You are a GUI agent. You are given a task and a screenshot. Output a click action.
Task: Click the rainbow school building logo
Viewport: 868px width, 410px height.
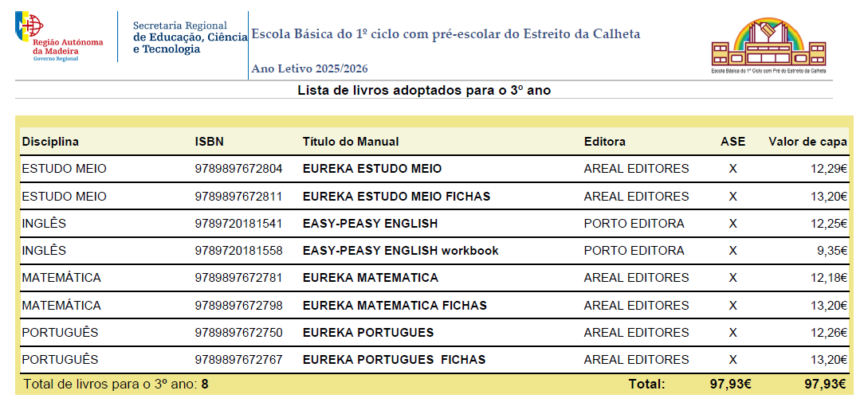(x=768, y=45)
